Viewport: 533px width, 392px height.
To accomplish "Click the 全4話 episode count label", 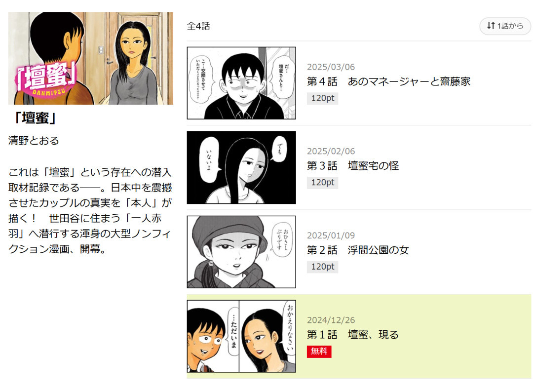I will [198, 26].
